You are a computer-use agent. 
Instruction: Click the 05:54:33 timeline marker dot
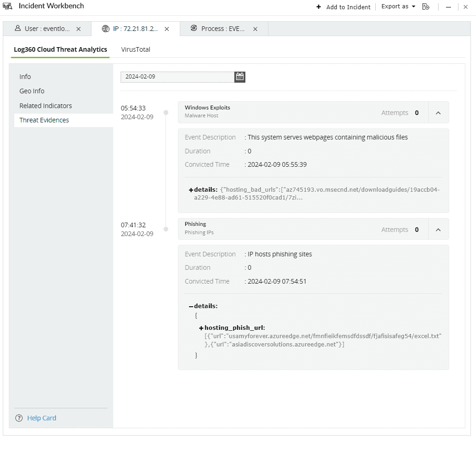coord(165,112)
